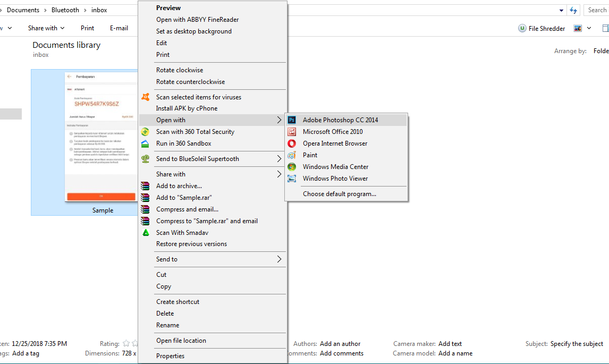609x364 pixels.
Task: Click the Paint palette icon
Action: point(292,155)
